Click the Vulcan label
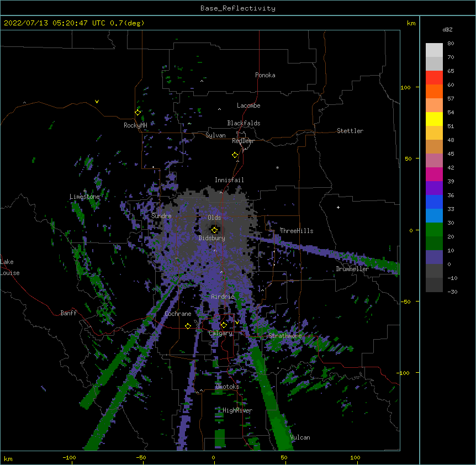The image size is (476, 465). click(300, 437)
